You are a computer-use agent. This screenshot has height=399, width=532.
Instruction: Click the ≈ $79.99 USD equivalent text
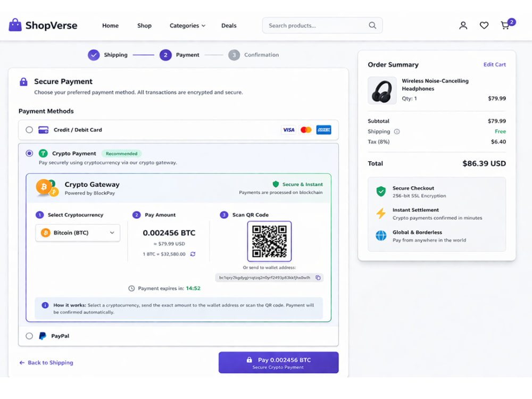pos(169,244)
